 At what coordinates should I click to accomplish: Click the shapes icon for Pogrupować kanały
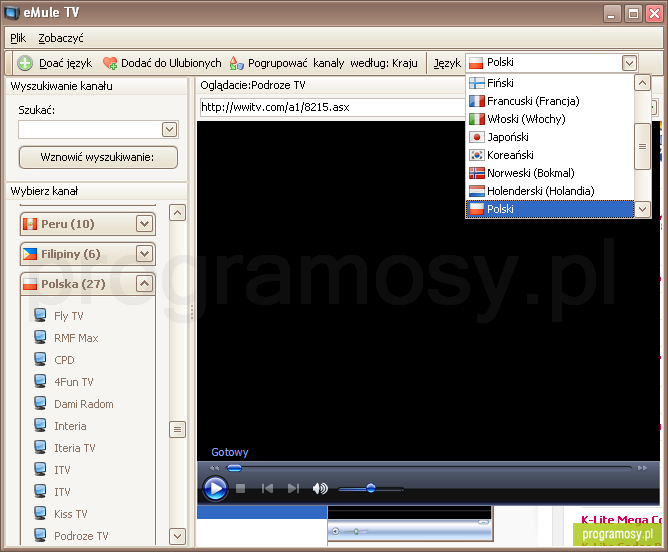tap(236, 63)
